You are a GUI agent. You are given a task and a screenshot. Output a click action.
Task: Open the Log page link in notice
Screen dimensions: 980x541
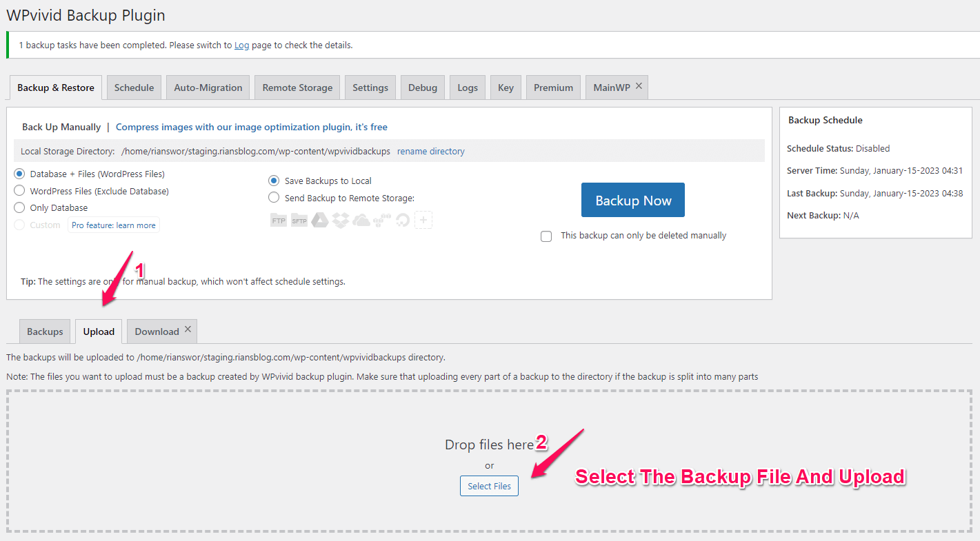[241, 45]
